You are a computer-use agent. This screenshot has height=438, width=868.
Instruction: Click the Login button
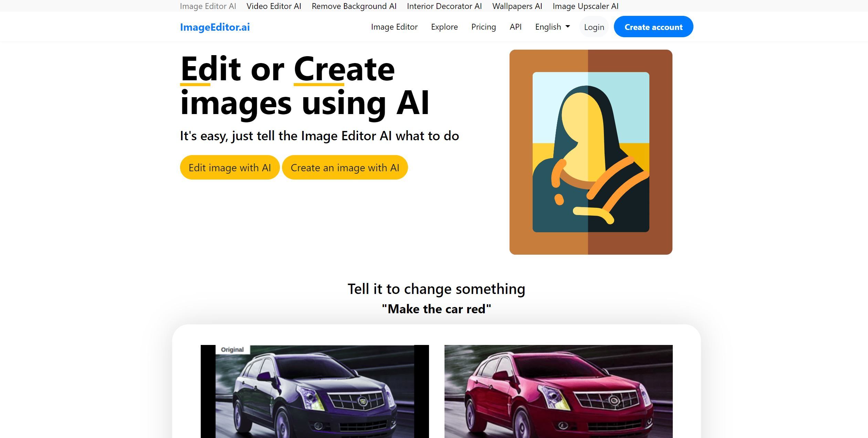[594, 27]
